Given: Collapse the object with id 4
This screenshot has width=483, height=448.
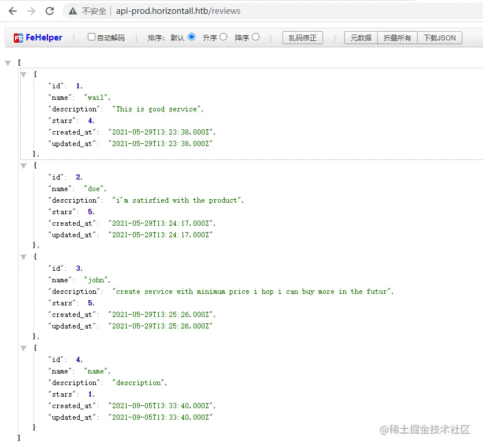Looking at the screenshot, I should tap(24, 348).
